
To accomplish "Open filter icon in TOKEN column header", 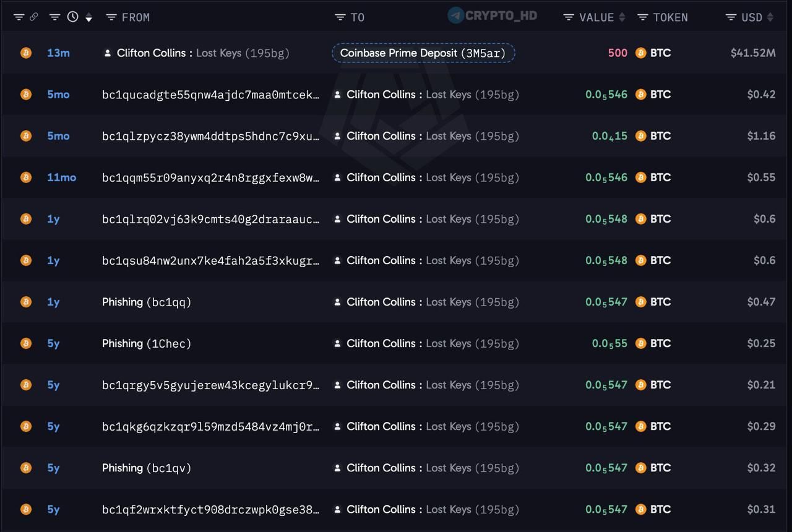I will pyautogui.click(x=643, y=17).
